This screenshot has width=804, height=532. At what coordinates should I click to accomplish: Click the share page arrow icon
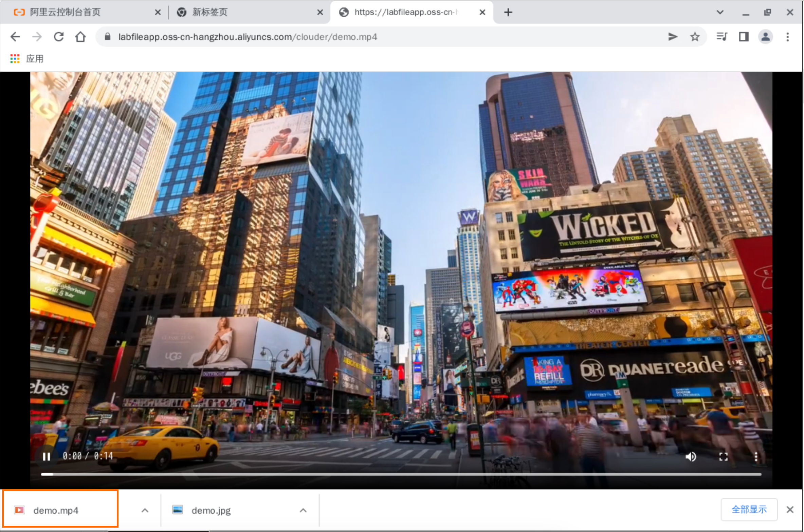[672, 37]
